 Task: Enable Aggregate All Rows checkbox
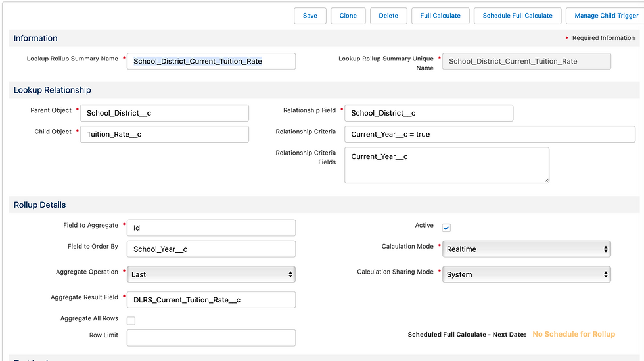click(131, 321)
